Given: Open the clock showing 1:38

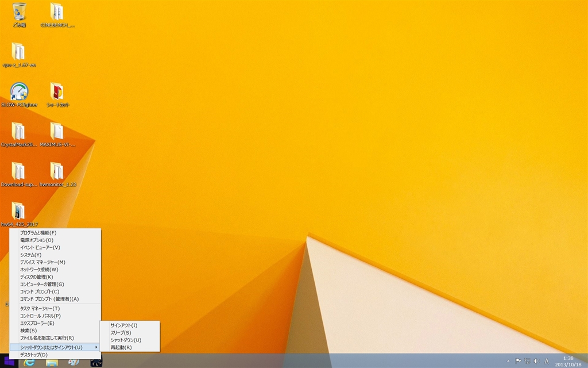Looking at the screenshot, I should pyautogui.click(x=568, y=361).
